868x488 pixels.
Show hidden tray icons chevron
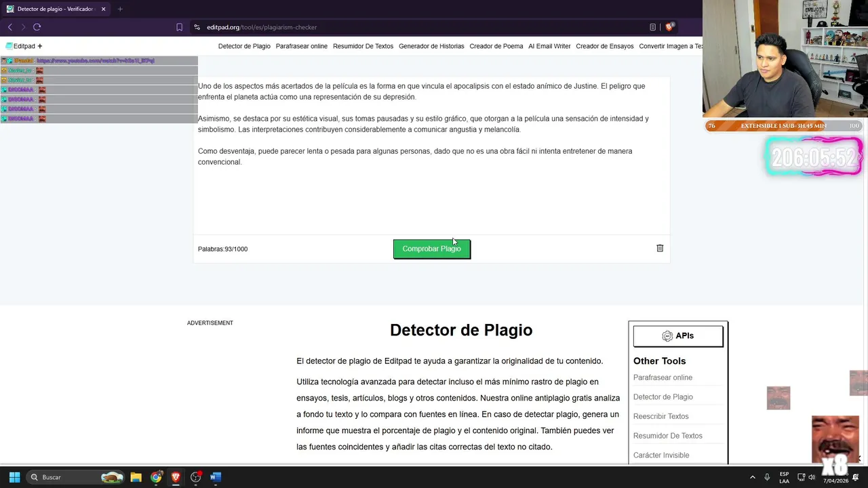(x=752, y=477)
